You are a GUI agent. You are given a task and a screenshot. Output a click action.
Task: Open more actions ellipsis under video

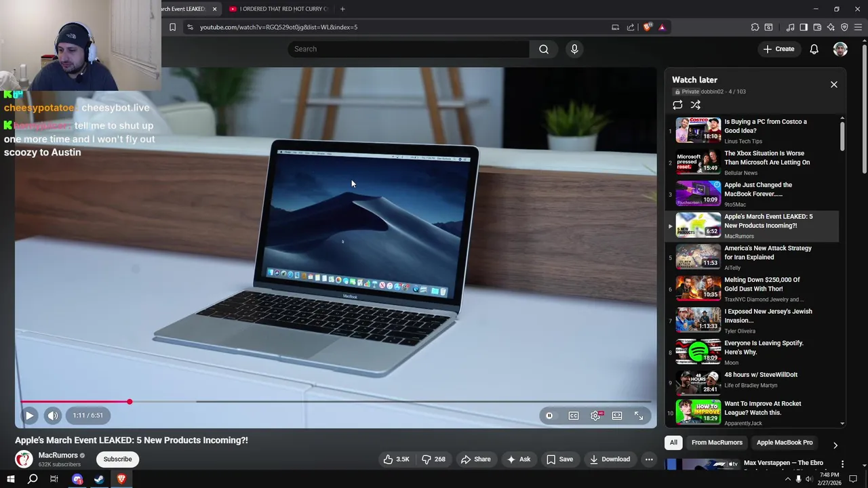(x=649, y=459)
